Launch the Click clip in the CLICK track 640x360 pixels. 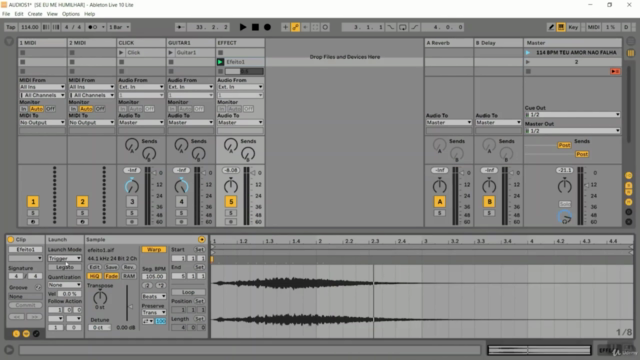pyautogui.click(x=121, y=53)
